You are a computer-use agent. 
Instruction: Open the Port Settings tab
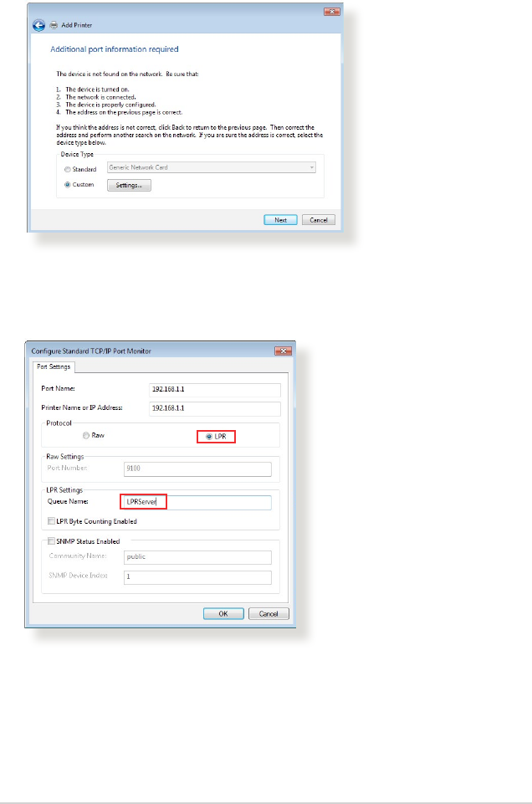(x=54, y=366)
